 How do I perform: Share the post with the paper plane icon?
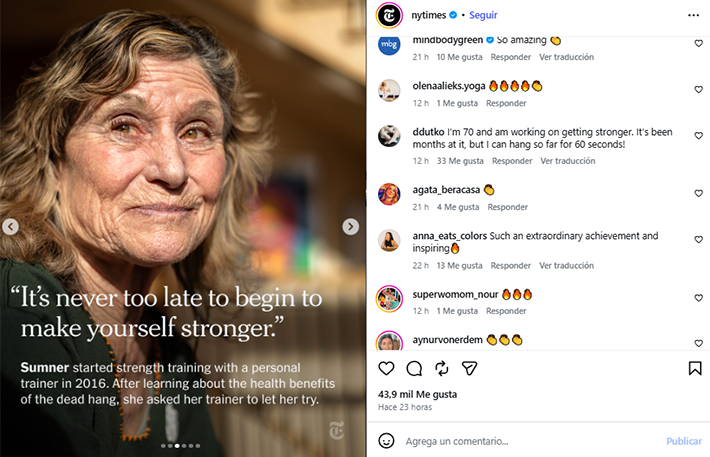[442, 368]
